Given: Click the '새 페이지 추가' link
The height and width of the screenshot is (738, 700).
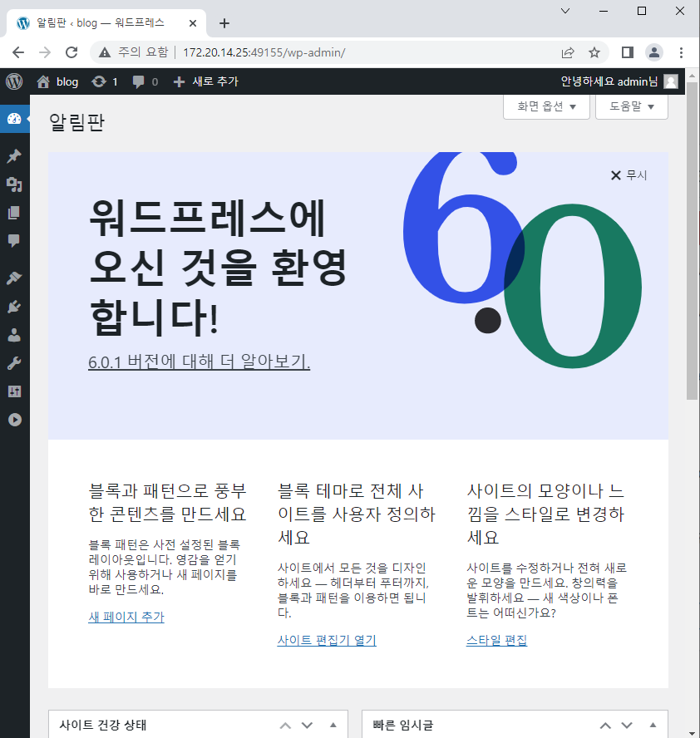Looking at the screenshot, I should coord(126,617).
